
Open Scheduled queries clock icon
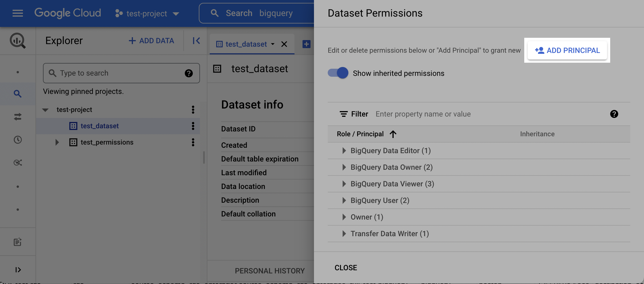coord(18,140)
